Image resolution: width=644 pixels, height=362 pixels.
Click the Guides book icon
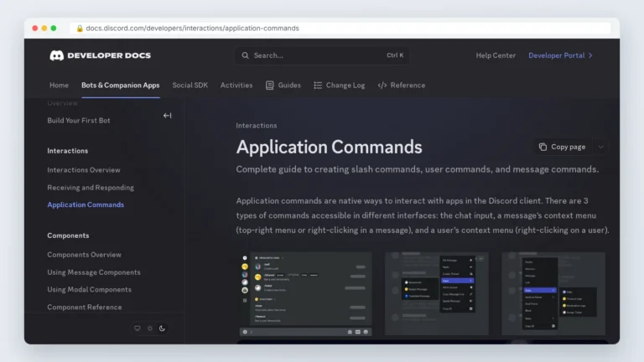[269, 85]
